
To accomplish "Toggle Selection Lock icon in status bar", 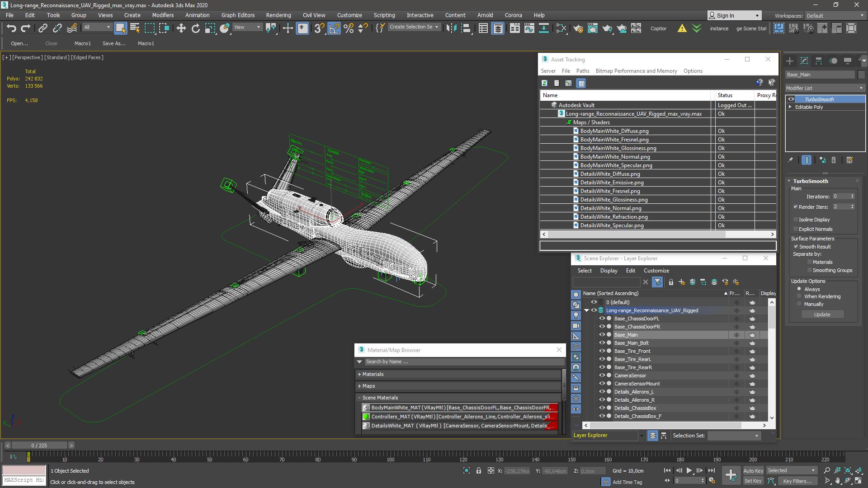I will click(479, 471).
